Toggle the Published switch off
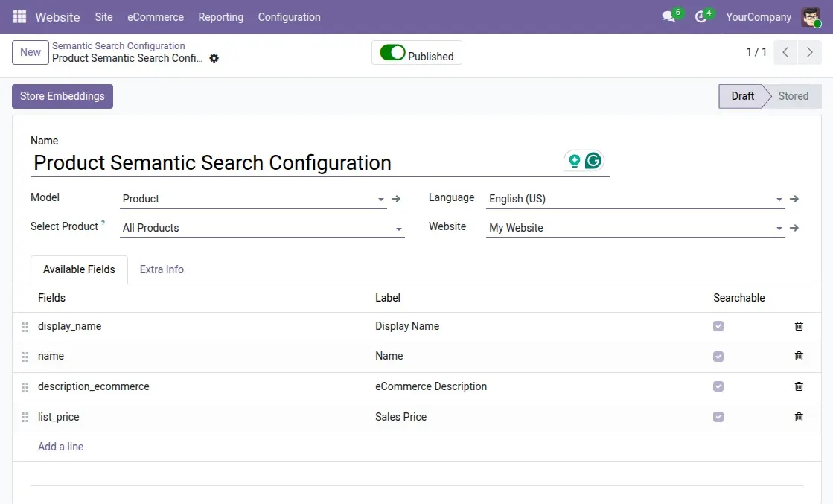Screen dimensions: 833x504 pos(392,53)
